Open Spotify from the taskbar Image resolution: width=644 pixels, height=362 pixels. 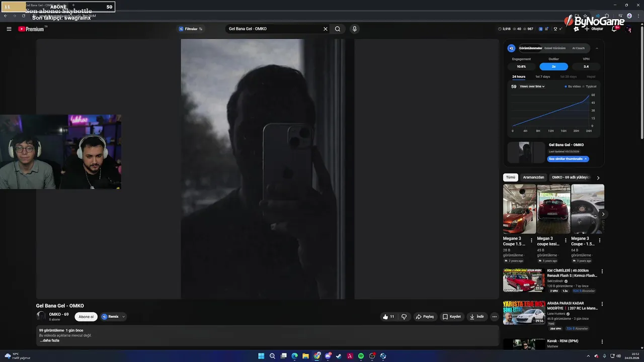coord(361,356)
